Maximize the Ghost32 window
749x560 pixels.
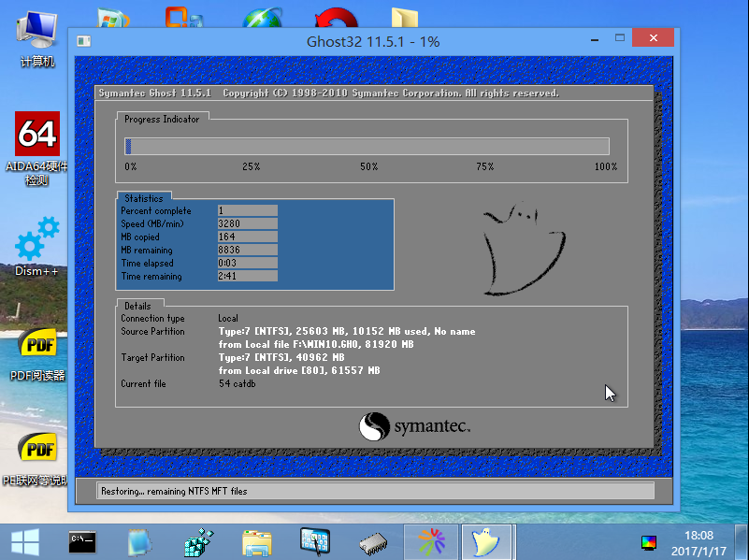620,37
